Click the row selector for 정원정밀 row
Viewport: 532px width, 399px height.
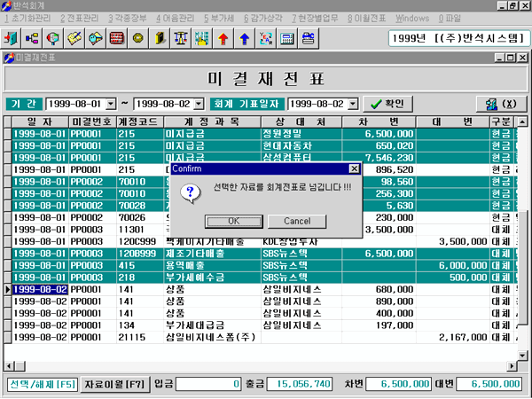8,134
